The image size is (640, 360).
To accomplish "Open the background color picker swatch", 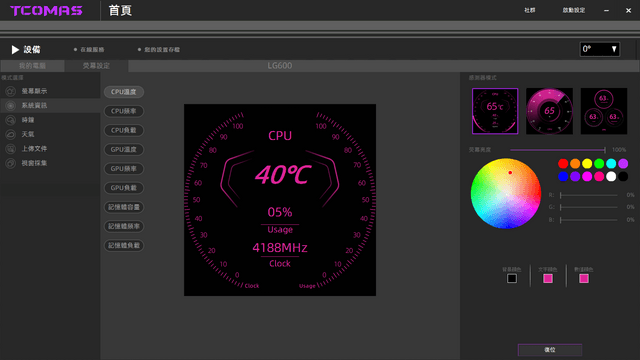I will pos(512,278).
